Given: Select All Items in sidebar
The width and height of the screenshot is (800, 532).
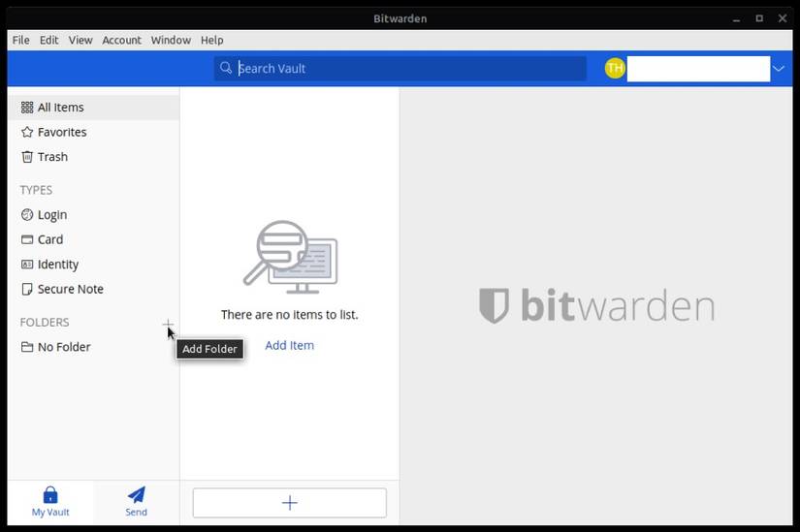Looking at the screenshot, I should [94, 108].
